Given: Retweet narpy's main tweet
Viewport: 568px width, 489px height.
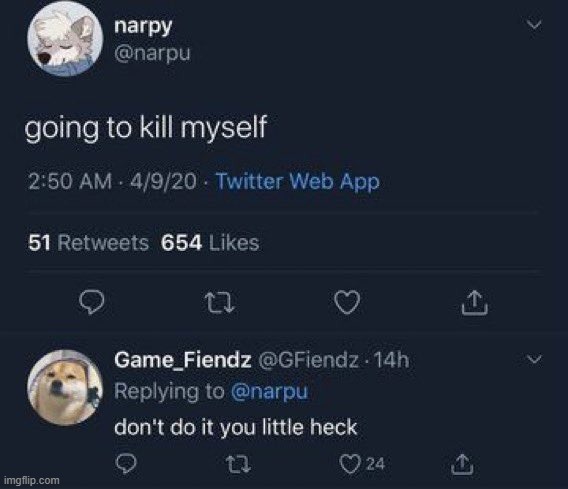Looking at the screenshot, I should pyautogui.click(x=220, y=302).
